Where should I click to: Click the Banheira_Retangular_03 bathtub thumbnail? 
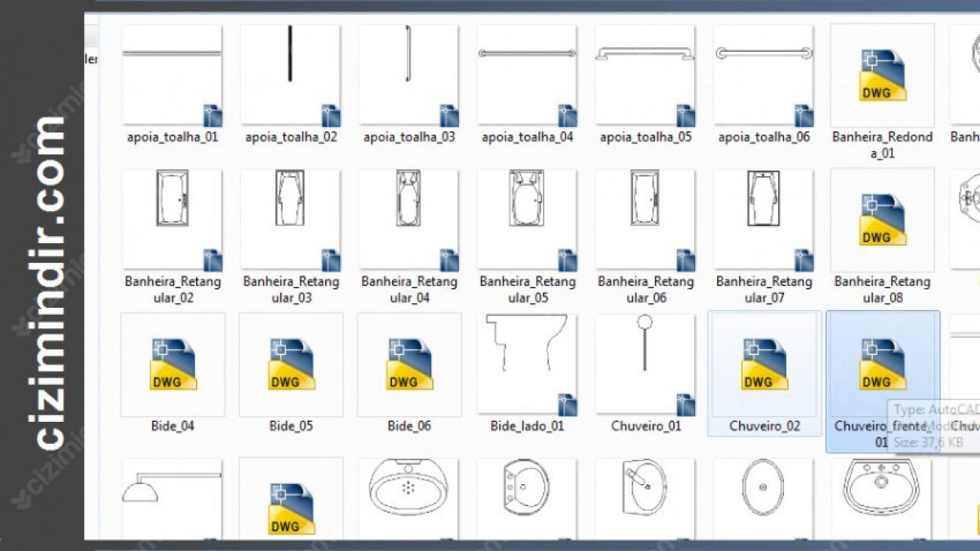click(x=290, y=220)
